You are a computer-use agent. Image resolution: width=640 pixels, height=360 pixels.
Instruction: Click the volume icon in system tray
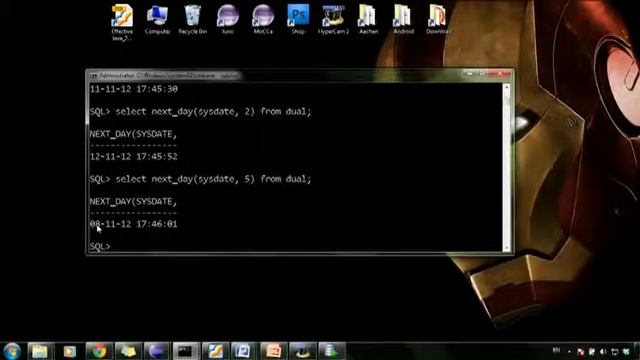tap(603, 351)
